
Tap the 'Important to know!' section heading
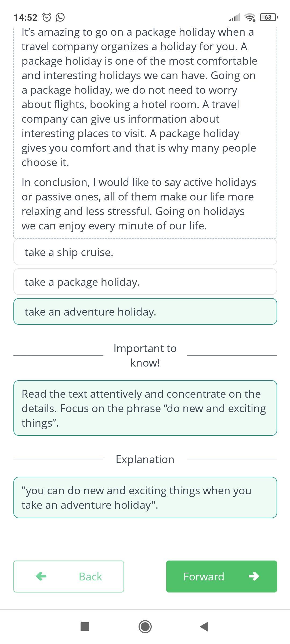point(145,355)
